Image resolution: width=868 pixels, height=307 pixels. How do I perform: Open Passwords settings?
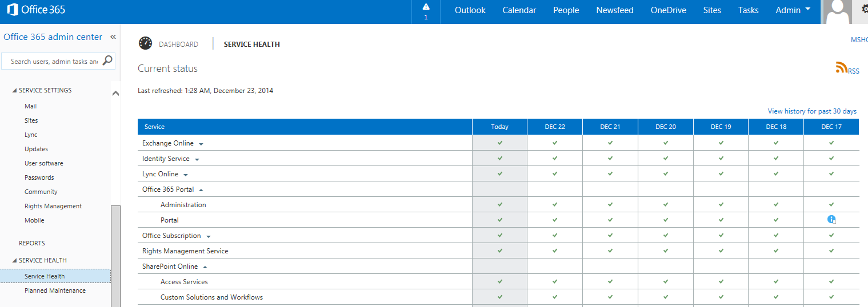[39, 177]
